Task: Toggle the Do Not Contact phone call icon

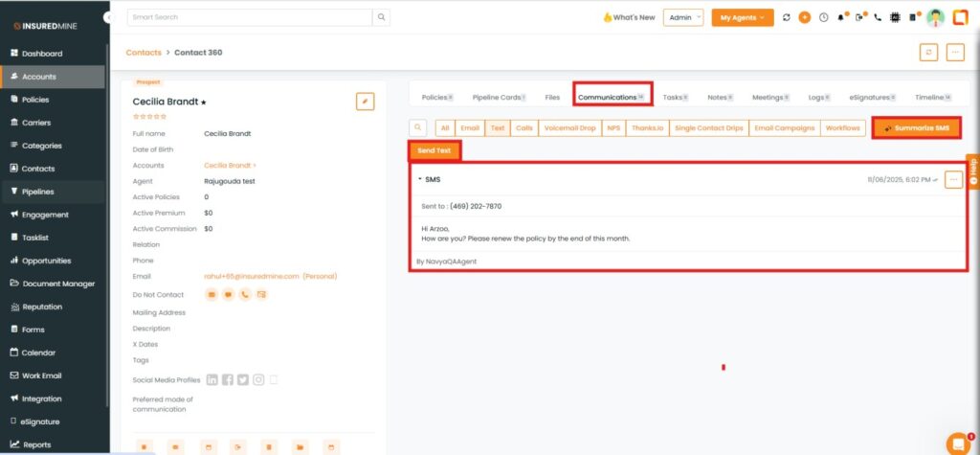Action: click(x=245, y=294)
